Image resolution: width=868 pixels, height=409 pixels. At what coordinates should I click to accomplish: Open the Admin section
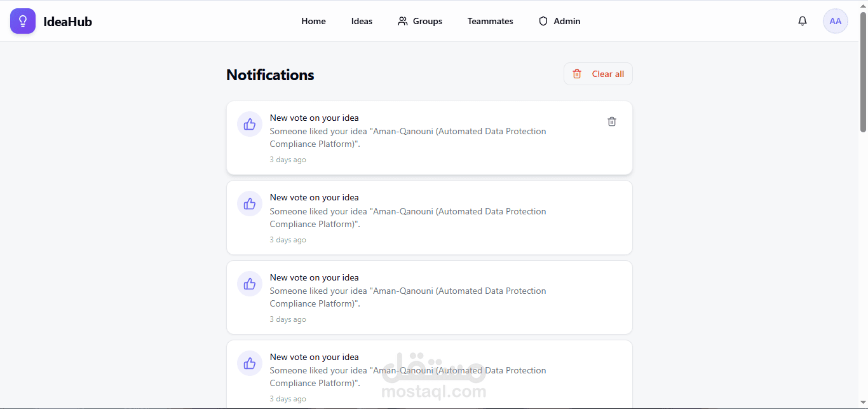(559, 21)
